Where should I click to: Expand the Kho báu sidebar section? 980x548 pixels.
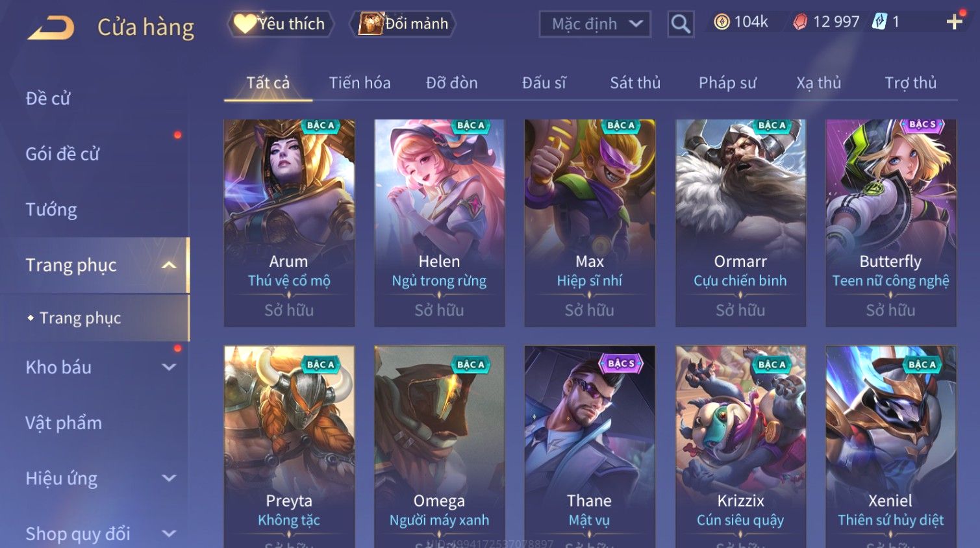click(x=95, y=367)
